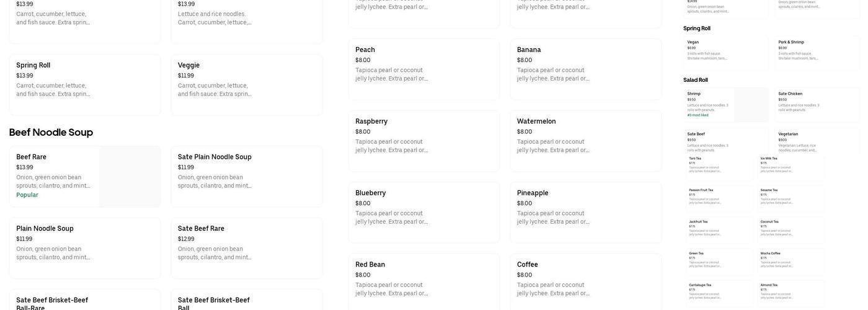
Task: Select the Banana drink item
Action: [585, 69]
